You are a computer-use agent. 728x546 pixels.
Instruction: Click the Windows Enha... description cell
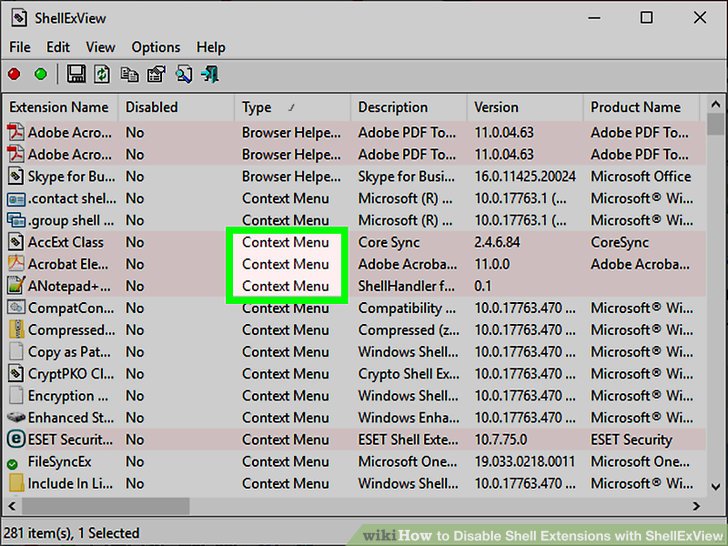[x=409, y=418]
